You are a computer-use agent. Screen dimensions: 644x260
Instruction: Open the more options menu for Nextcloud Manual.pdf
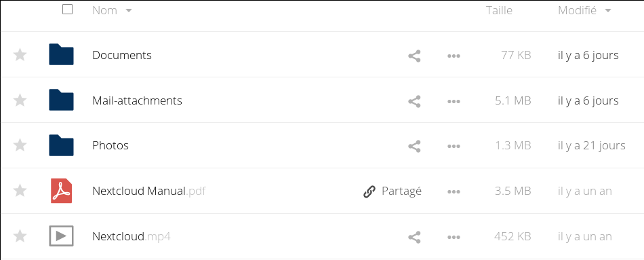coord(454,191)
